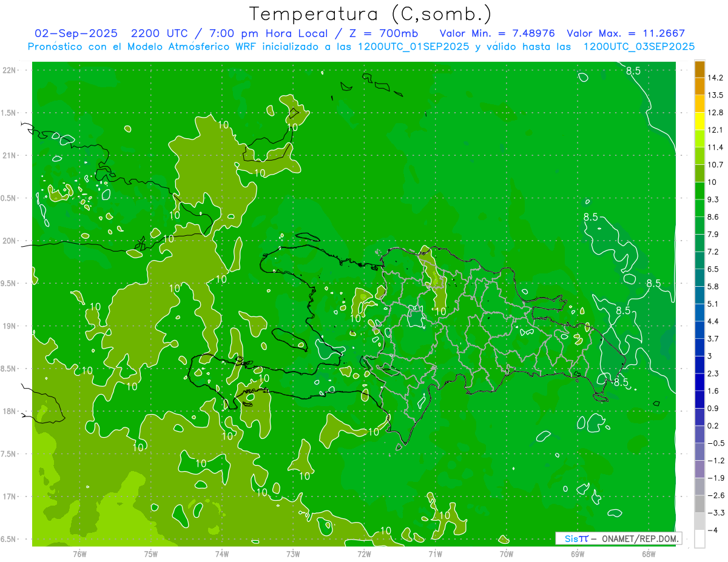This screenshot has height=562, width=728.
Task: Click the "68W" longitude axis label
Action: [648, 554]
